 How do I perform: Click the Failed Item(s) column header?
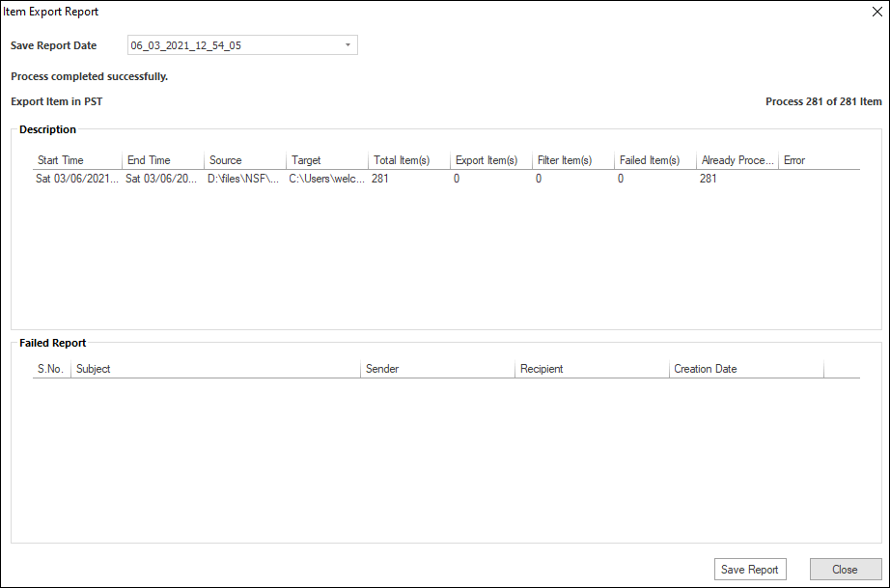tap(655, 160)
